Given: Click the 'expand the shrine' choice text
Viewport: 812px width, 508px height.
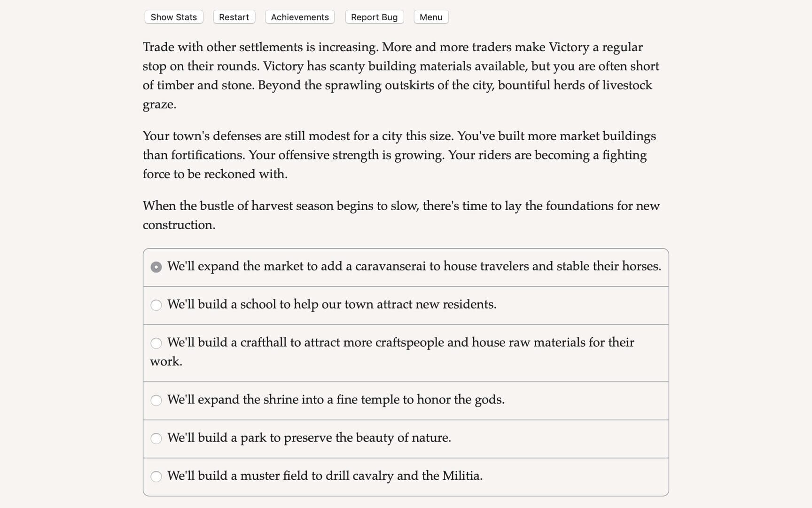Looking at the screenshot, I should click(x=336, y=399).
